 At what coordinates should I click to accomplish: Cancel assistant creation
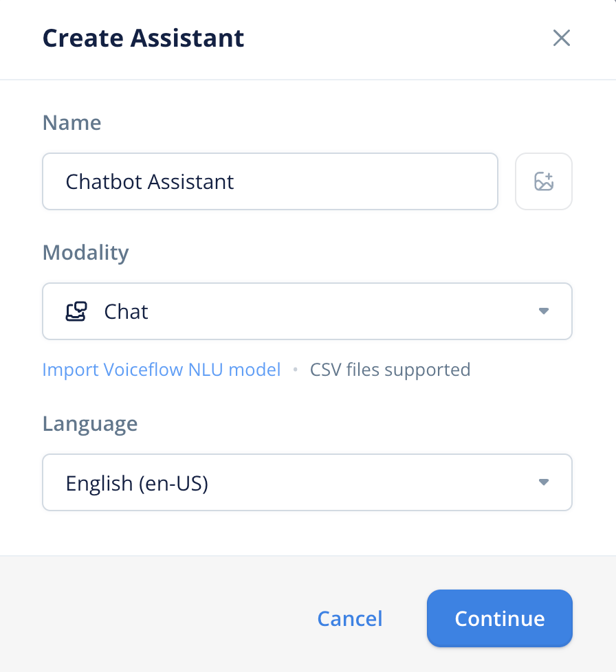click(x=349, y=618)
